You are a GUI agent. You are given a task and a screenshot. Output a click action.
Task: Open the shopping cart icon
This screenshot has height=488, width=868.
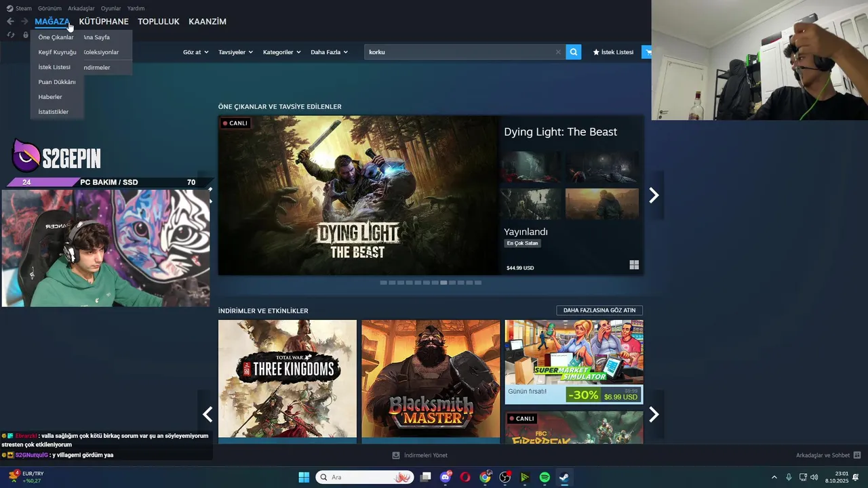coord(647,52)
